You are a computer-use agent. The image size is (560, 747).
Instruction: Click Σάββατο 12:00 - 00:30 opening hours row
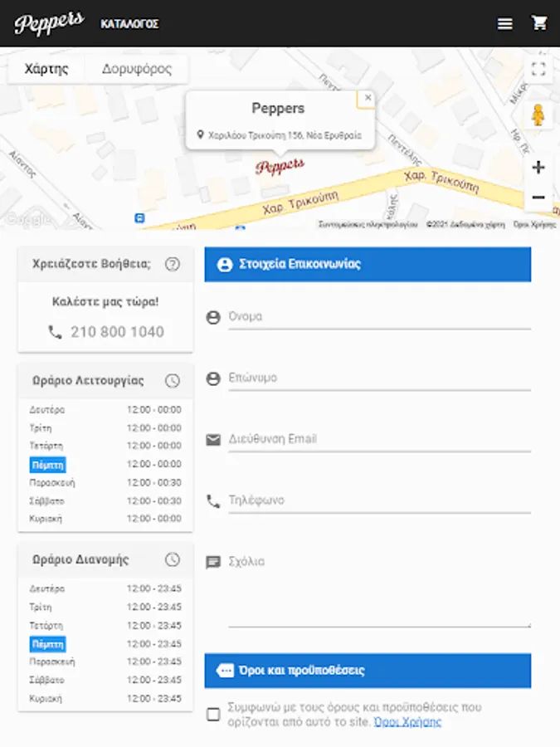105,501
